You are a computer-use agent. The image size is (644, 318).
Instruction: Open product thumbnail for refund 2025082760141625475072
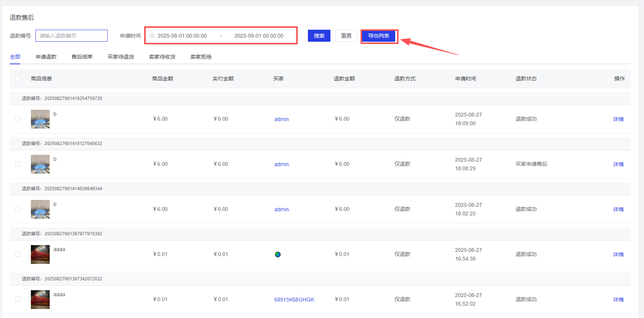tap(40, 119)
